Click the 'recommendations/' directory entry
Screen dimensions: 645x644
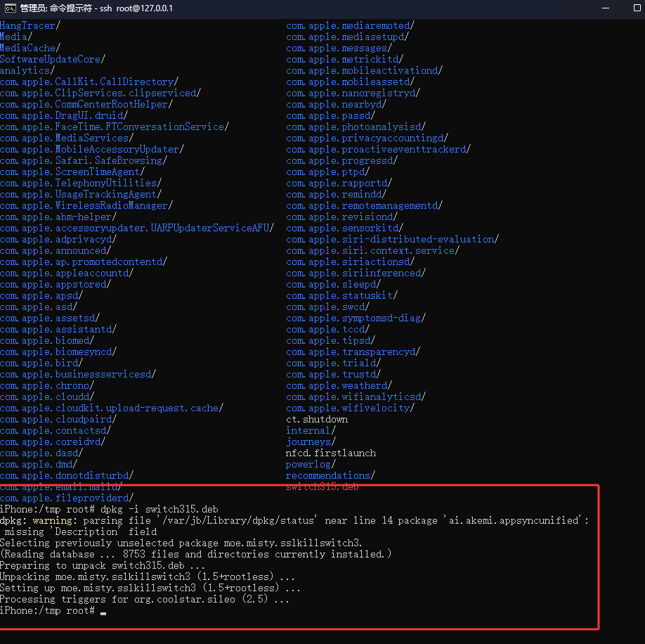tap(330, 476)
